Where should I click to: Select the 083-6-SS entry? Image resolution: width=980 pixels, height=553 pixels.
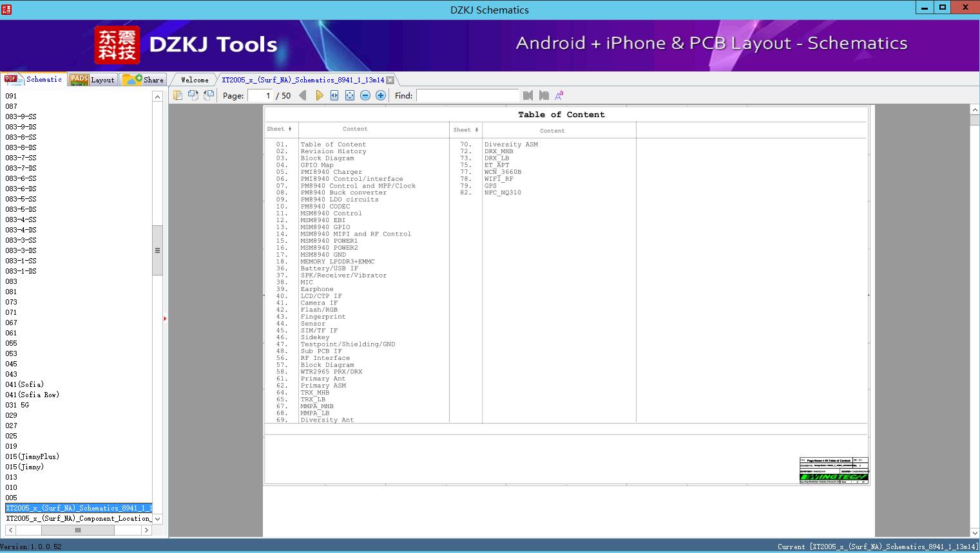21,178
